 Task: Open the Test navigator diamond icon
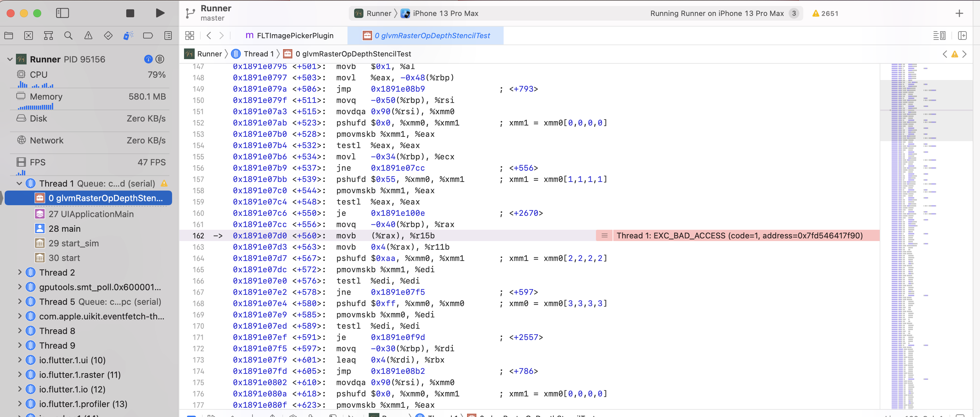[x=108, y=35]
